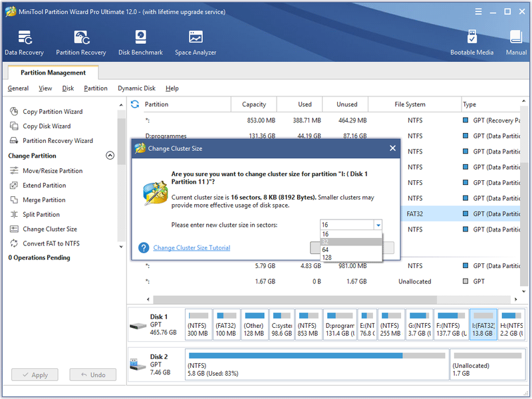Click the Copy Partition Wizard icon
Screen dimensions: 532x399
click(14, 111)
